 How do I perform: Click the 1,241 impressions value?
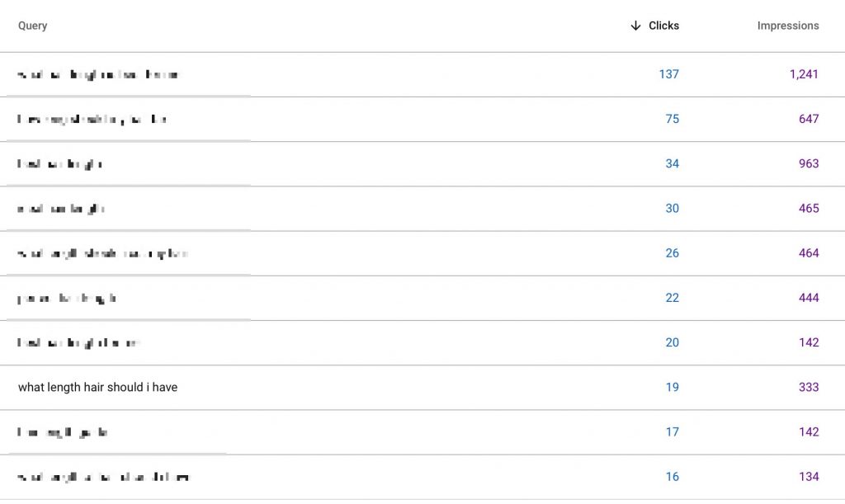click(804, 74)
